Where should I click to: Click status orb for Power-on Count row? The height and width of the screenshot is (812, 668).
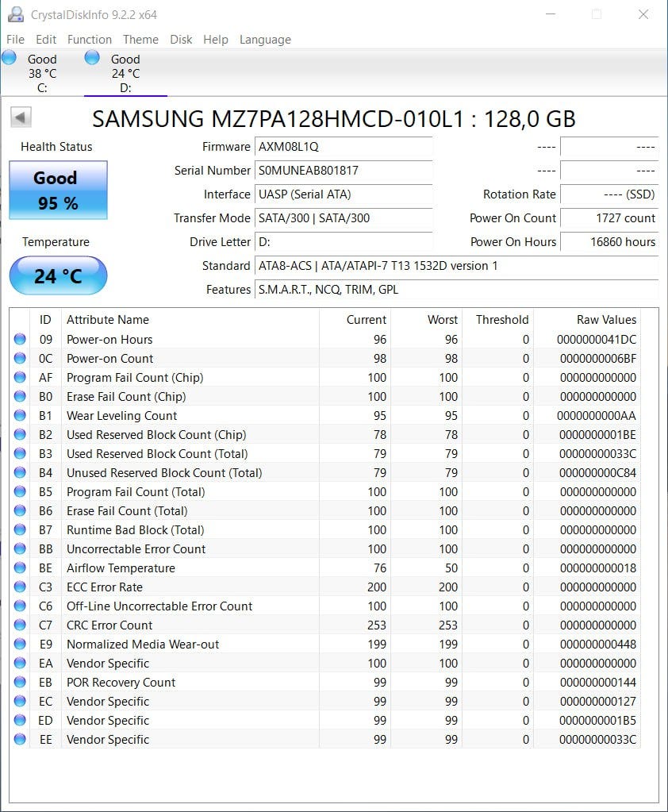pyautogui.click(x=20, y=358)
